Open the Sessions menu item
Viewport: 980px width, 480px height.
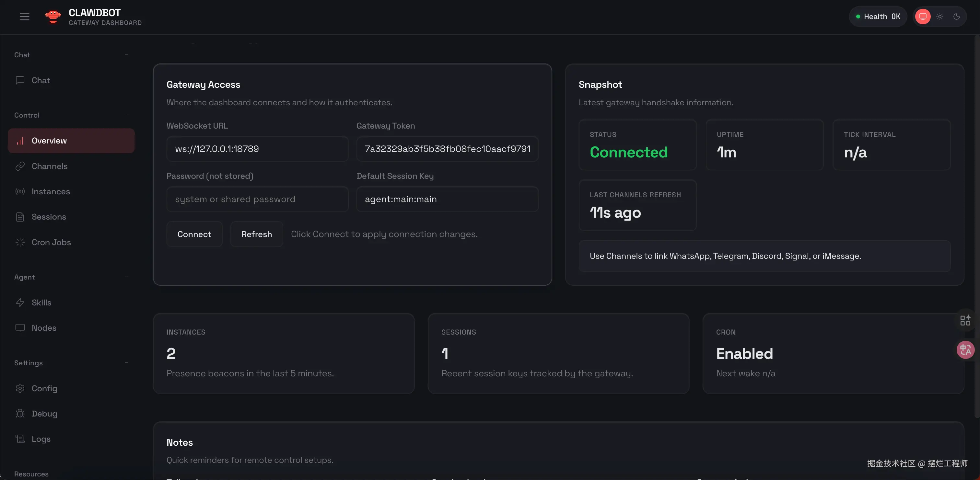tap(49, 217)
